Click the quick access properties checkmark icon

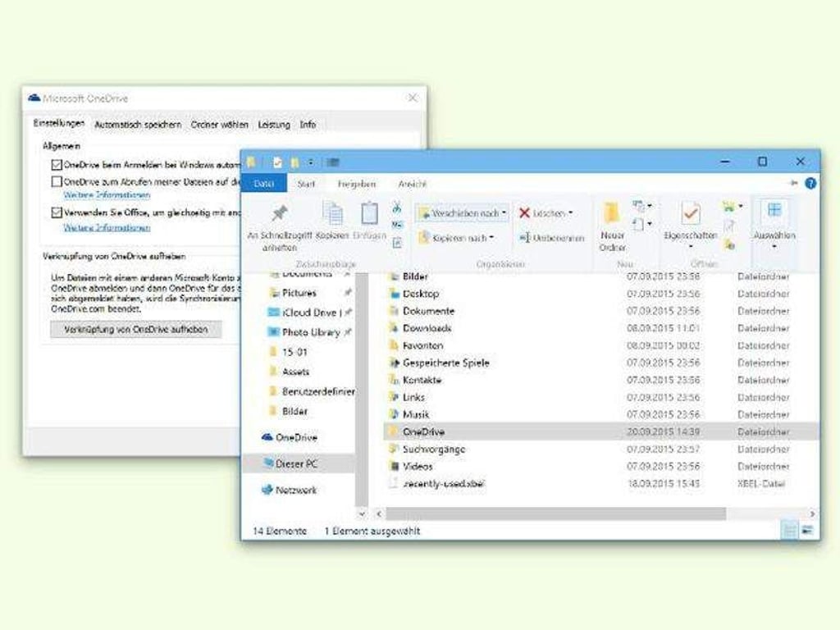[277, 162]
